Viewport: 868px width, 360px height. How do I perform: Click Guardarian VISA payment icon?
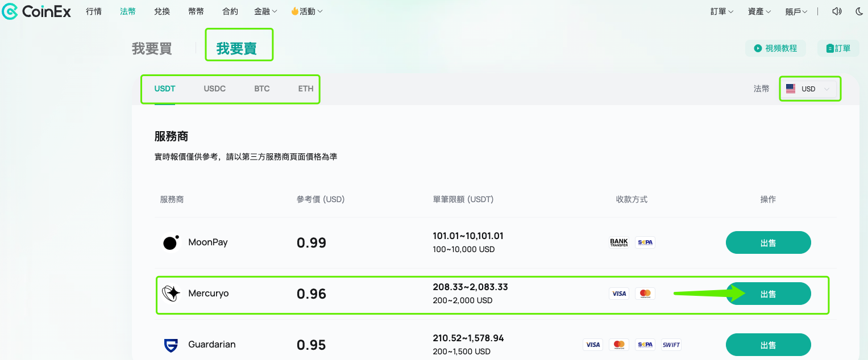pos(593,345)
